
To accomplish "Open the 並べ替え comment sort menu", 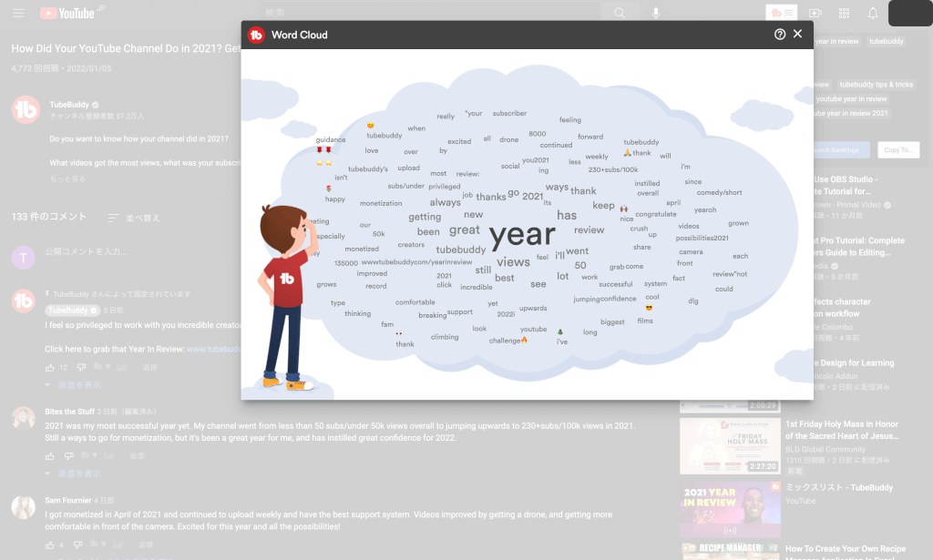I will pos(134,219).
